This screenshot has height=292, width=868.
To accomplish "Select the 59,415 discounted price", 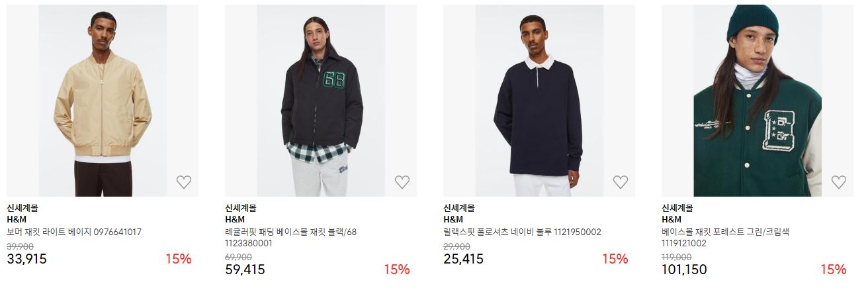I will (245, 269).
